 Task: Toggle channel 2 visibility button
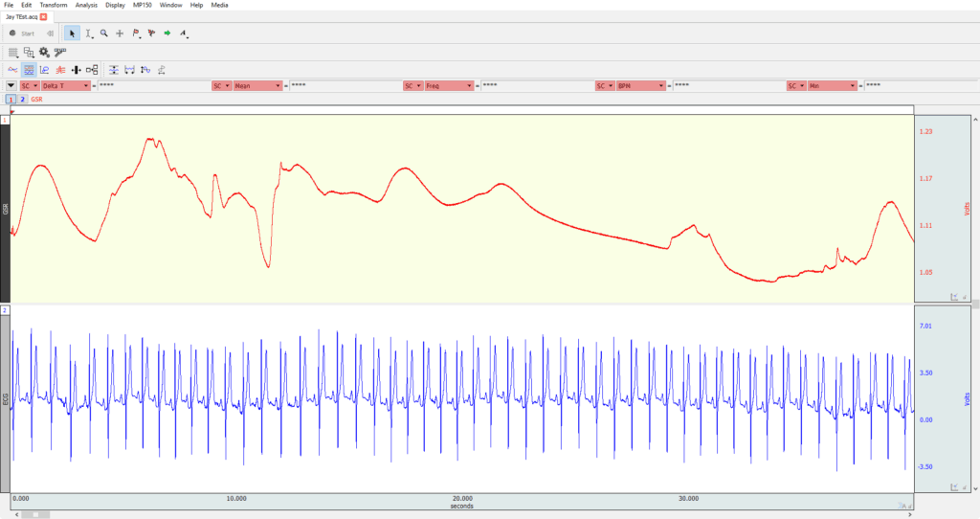[23, 100]
